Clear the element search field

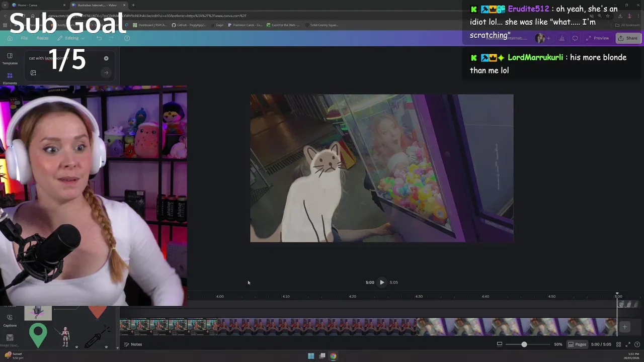coord(106,58)
